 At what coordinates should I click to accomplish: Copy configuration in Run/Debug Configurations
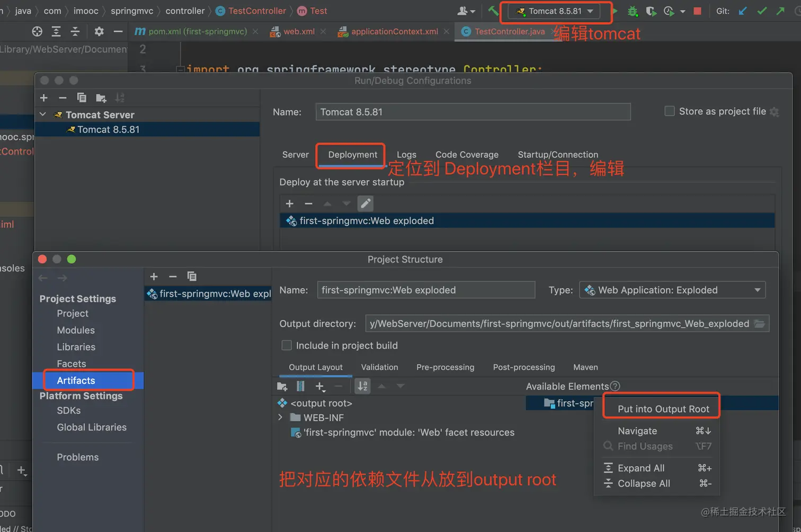click(x=82, y=97)
